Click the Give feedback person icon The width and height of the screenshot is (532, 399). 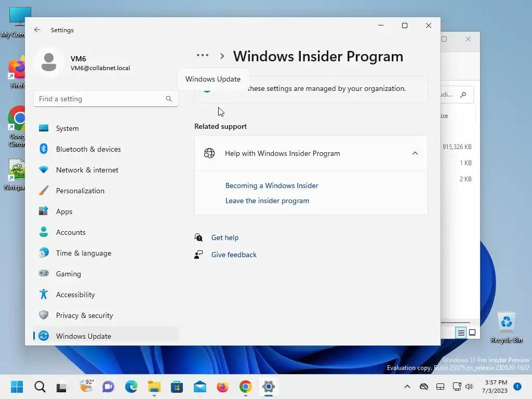pyautogui.click(x=198, y=255)
